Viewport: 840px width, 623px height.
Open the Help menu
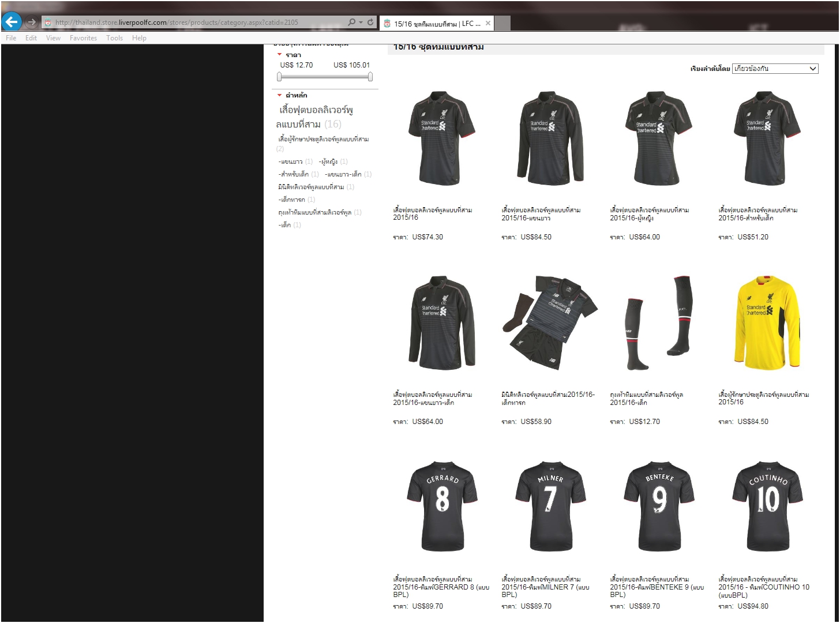(x=139, y=38)
